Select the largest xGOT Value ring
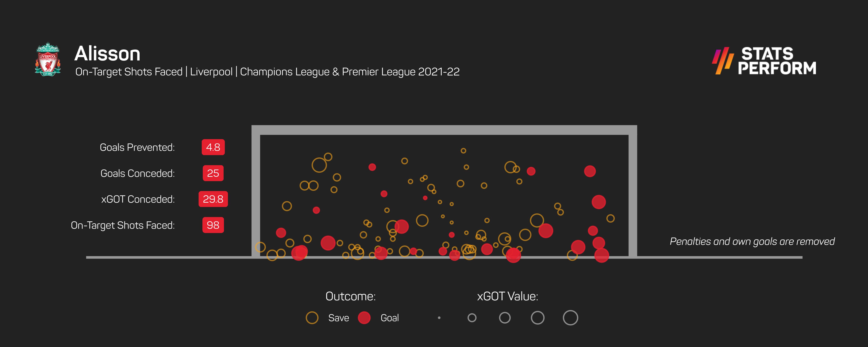 570,318
